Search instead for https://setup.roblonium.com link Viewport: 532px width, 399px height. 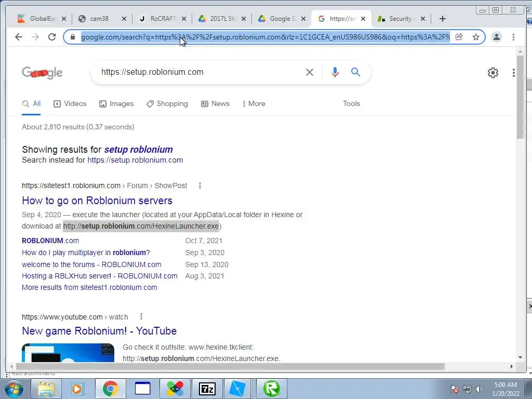(135, 160)
